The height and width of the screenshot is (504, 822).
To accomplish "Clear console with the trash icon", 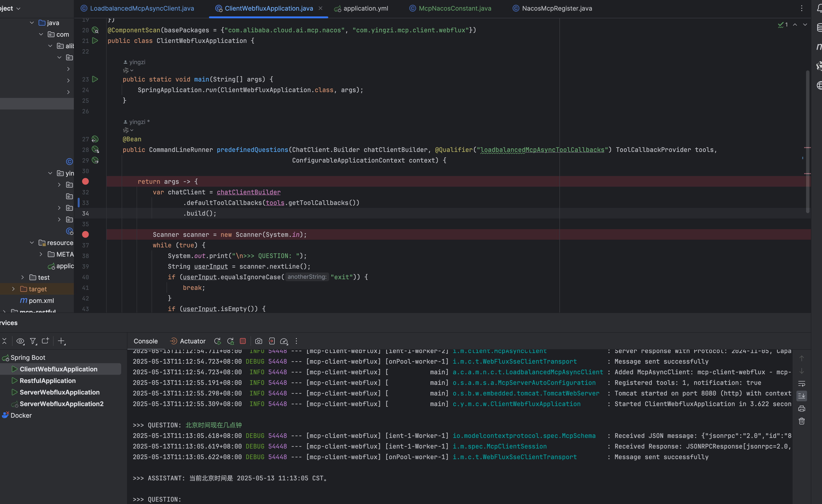I will [x=802, y=421].
